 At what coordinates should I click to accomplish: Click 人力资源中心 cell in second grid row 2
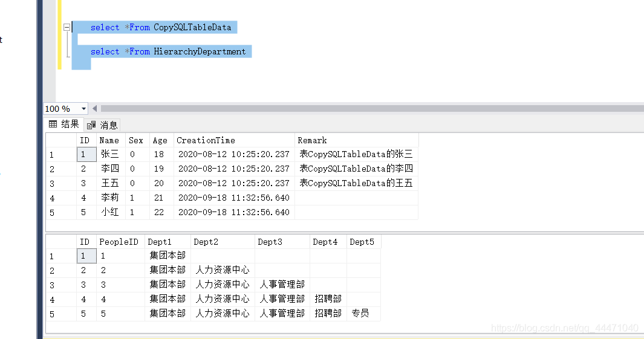(223, 270)
